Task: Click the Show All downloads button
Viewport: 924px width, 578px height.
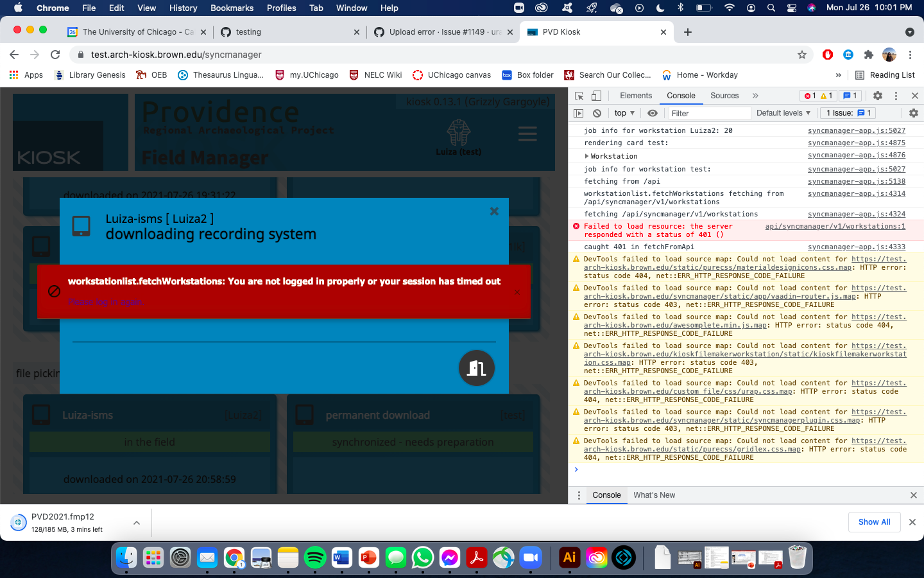Action: tap(874, 522)
